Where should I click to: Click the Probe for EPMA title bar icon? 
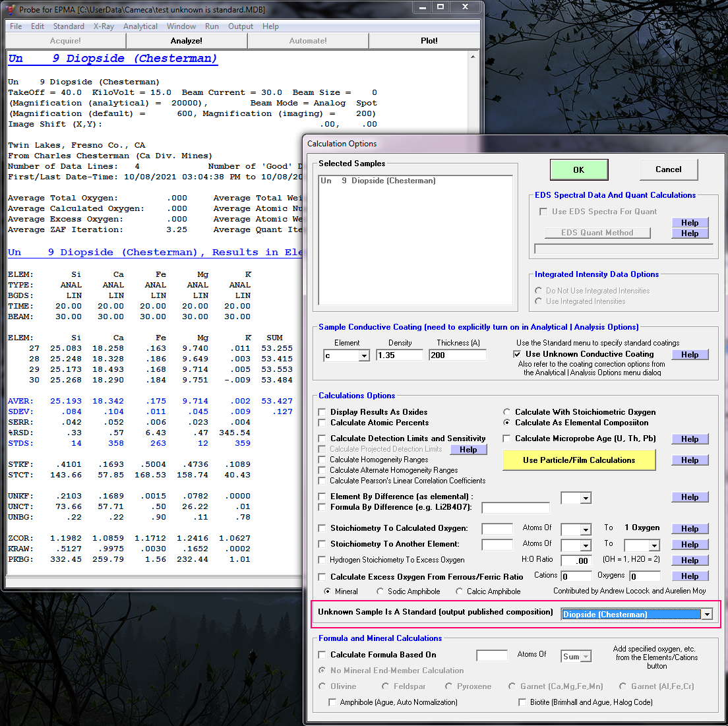10,8
